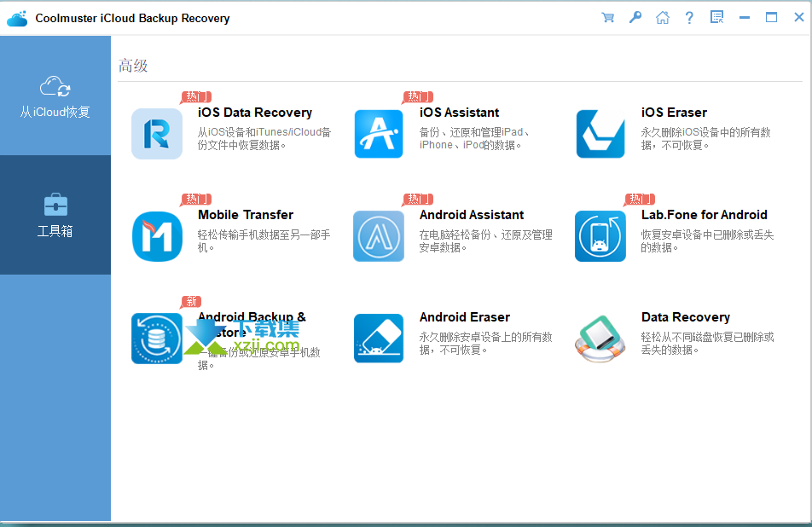
Task: Minimize the Coolmuster window
Action: tap(744, 18)
